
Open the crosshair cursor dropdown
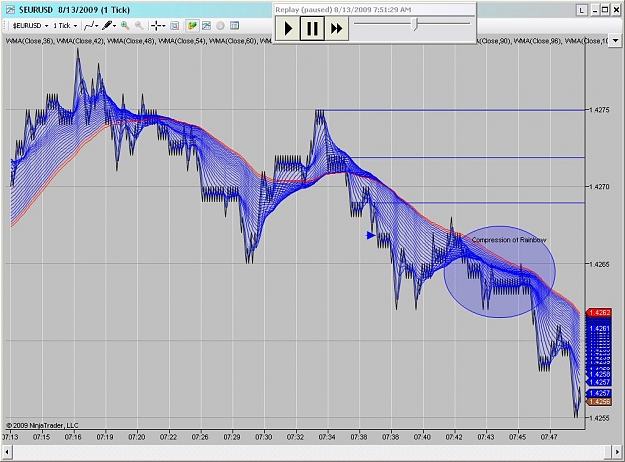[x=159, y=26]
